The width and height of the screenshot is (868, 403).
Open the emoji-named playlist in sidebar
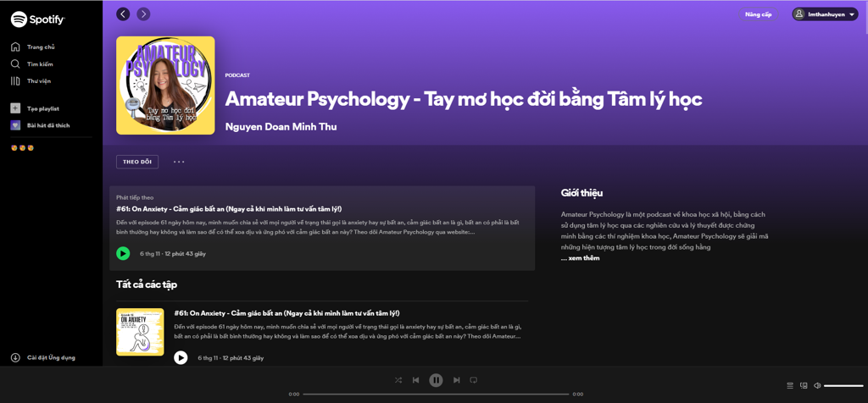tap(23, 148)
